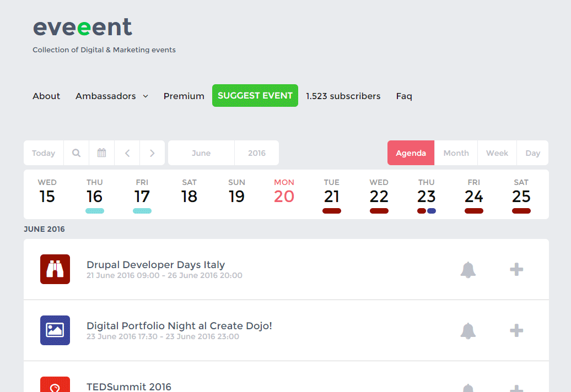Click blue event dot under Thursday 23
Screen dimensions: 571x392
click(432, 211)
